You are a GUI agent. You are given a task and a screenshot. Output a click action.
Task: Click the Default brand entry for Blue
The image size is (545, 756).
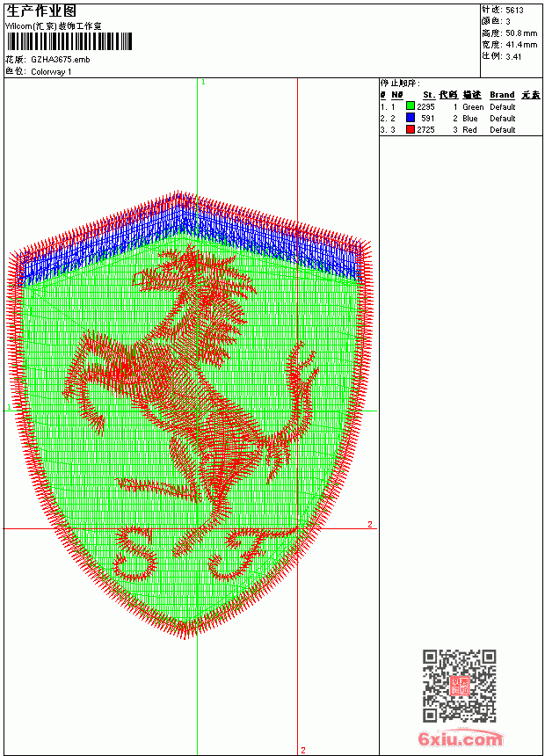point(502,119)
